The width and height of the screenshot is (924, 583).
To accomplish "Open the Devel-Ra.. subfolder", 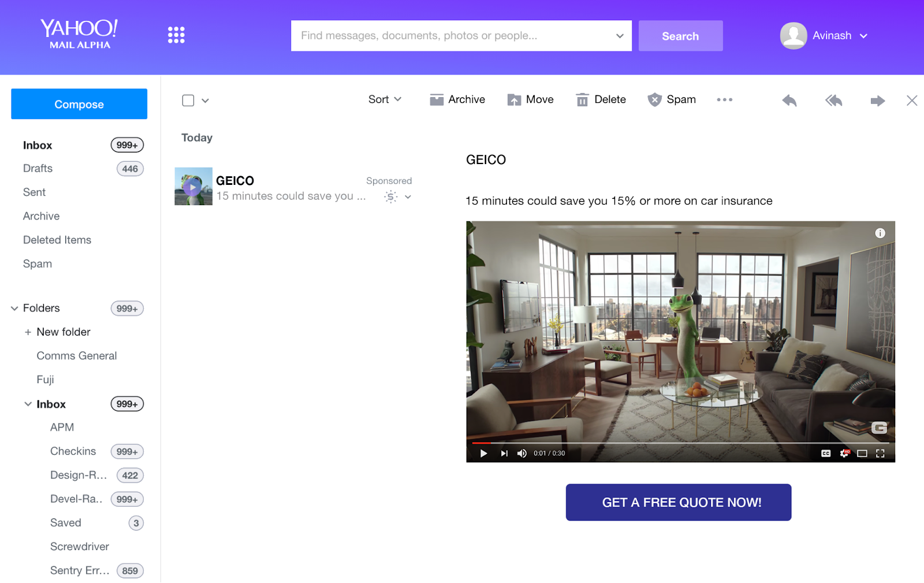I will [76, 499].
